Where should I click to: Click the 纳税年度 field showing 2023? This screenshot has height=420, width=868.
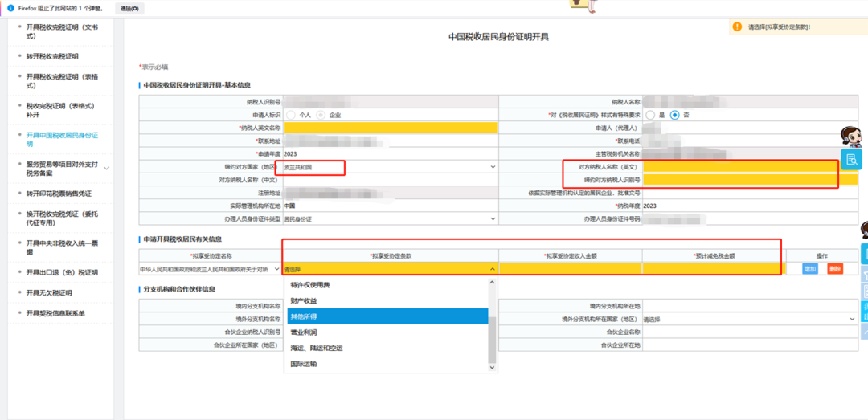click(750, 206)
